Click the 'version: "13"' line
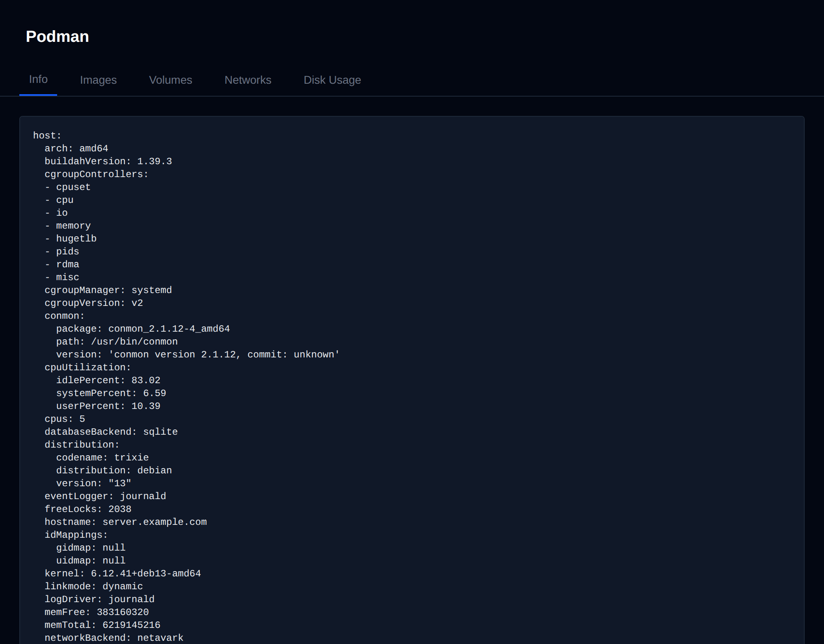The image size is (824, 644). (94, 483)
